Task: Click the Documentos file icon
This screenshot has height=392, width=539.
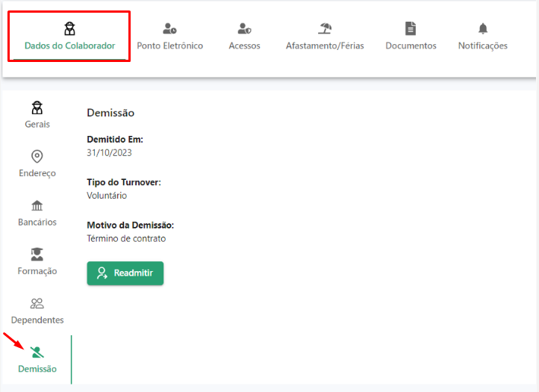Action: click(411, 28)
